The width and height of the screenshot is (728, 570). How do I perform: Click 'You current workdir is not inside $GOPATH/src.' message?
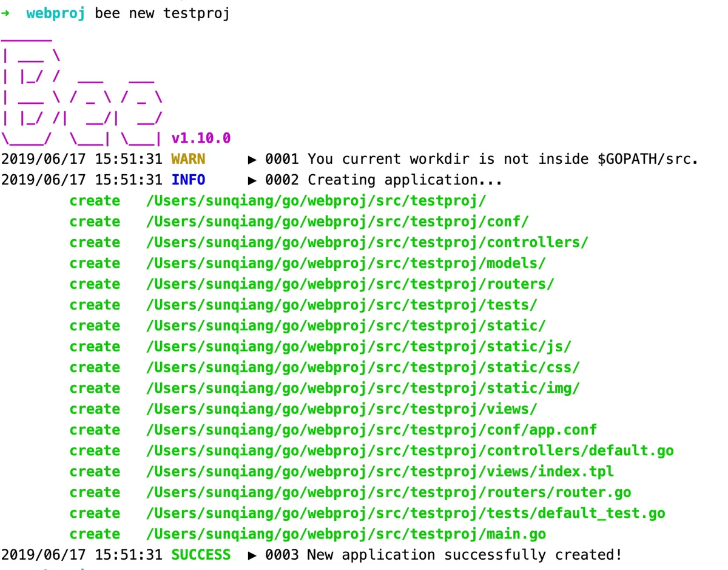[x=503, y=159]
